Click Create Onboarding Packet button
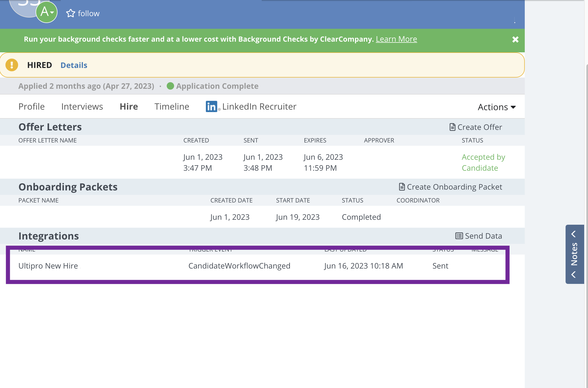Viewport: 588px width, 388px height. [x=450, y=187]
